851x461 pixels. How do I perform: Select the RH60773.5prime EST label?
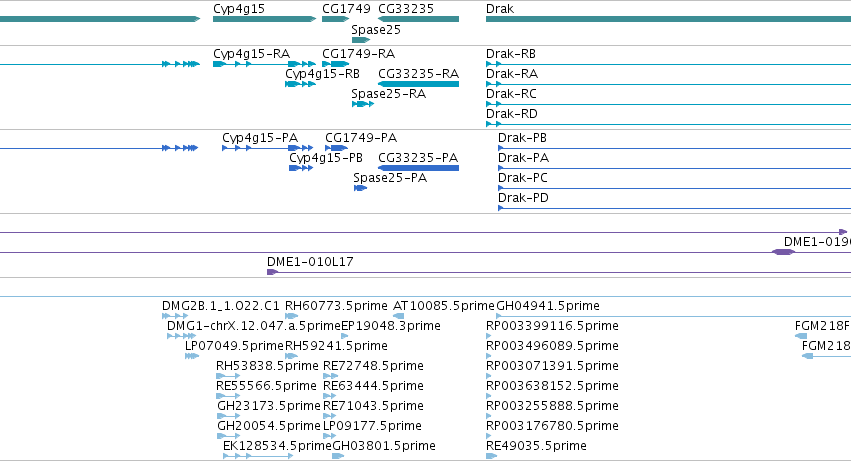tap(336, 306)
